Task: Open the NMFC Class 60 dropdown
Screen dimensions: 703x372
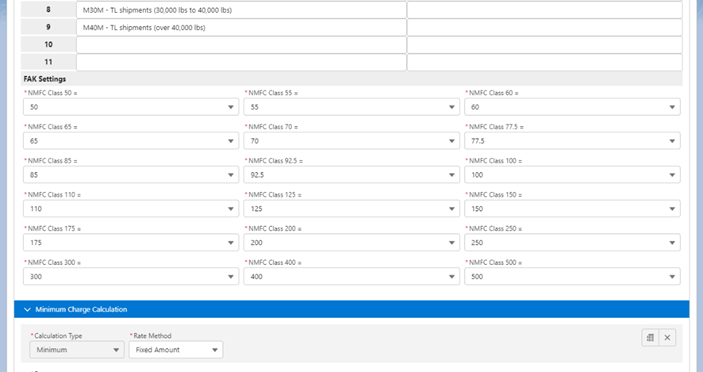Action: point(573,107)
